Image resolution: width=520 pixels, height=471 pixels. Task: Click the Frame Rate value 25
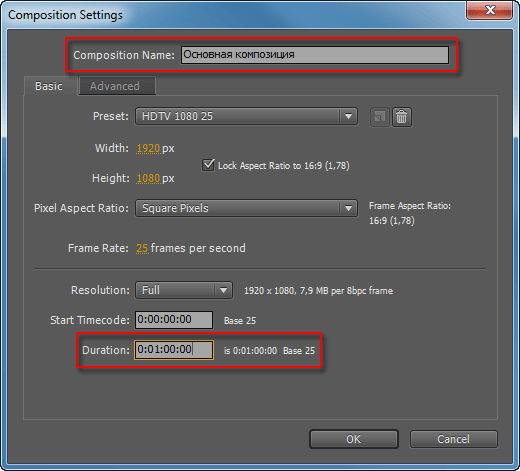coord(142,248)
